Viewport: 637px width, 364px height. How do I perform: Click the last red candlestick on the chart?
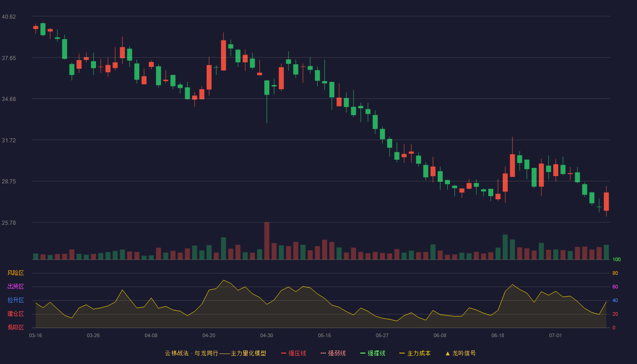pos(606,201)
